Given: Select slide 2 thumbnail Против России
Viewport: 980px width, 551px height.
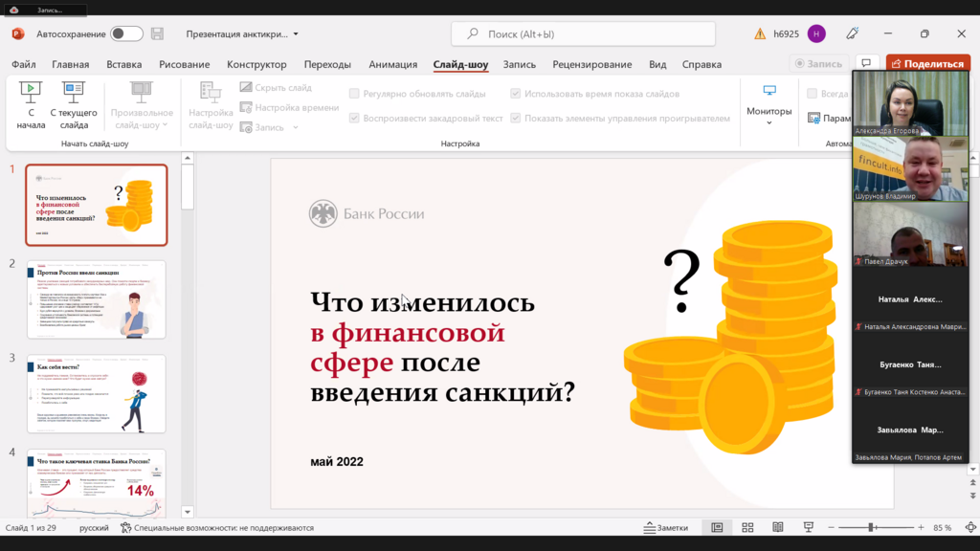Looking at the screenshot, I should tap(97, 299).
